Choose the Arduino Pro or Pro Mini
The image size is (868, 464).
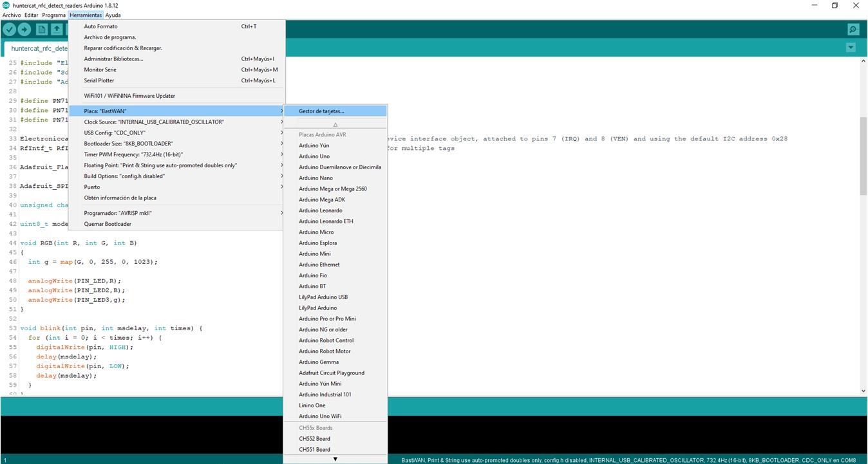click(x=335, y=319)
